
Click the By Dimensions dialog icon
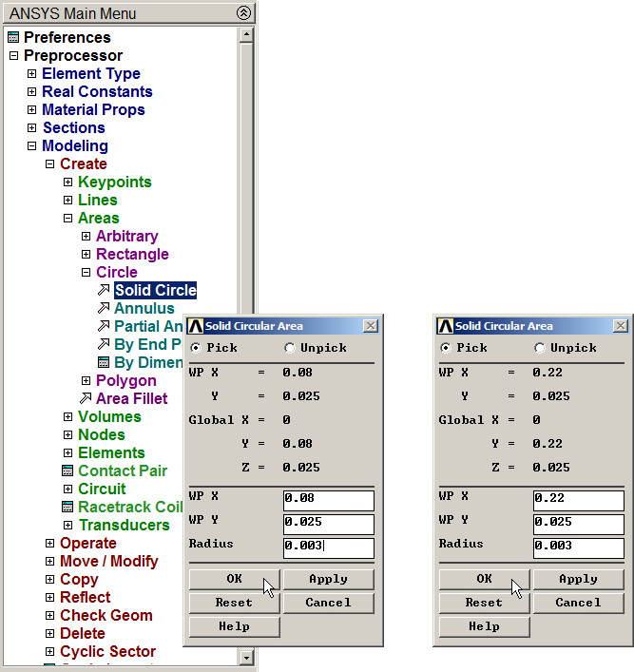pos(104,362)
